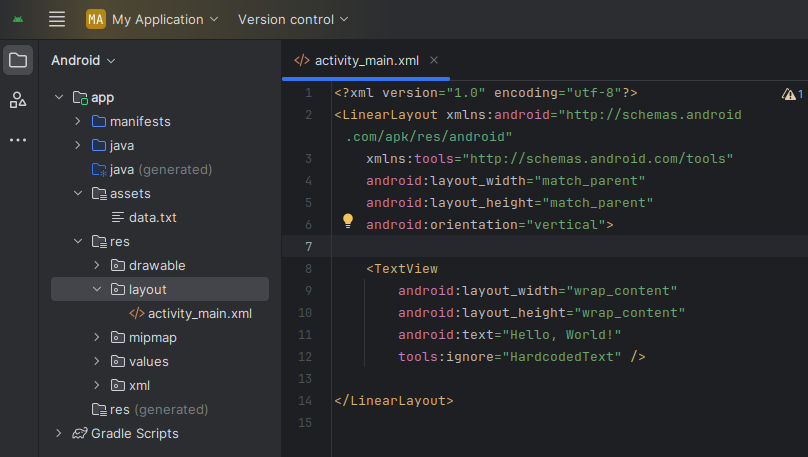Click the mipmap folder icon
The height and width of the screenshot is (457, 808).
pos(118,337)
